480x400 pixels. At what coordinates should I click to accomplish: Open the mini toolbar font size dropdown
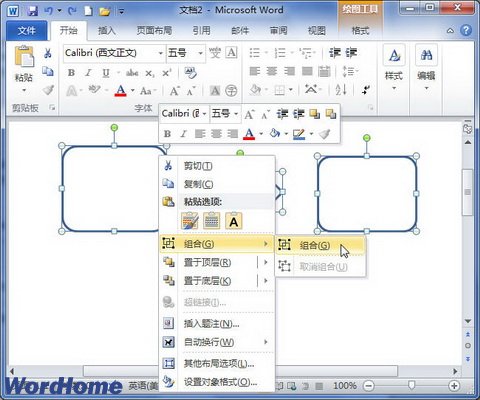[x=236, y=114]
